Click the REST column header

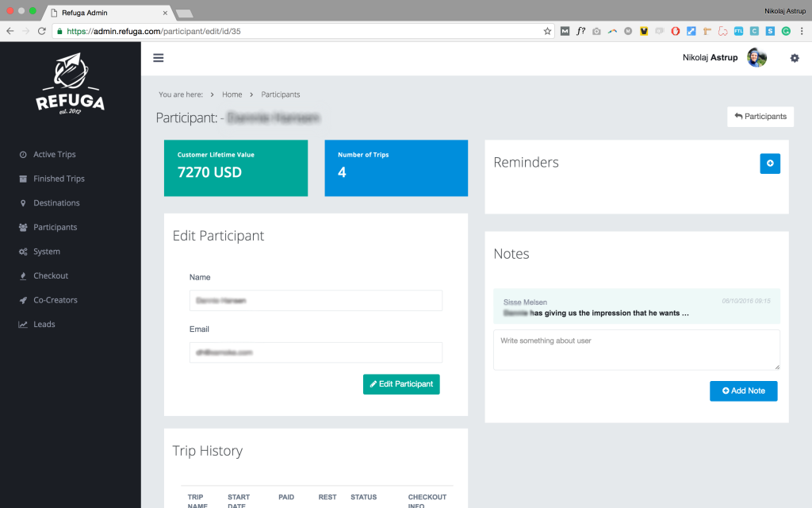click(x=327, y=497)
